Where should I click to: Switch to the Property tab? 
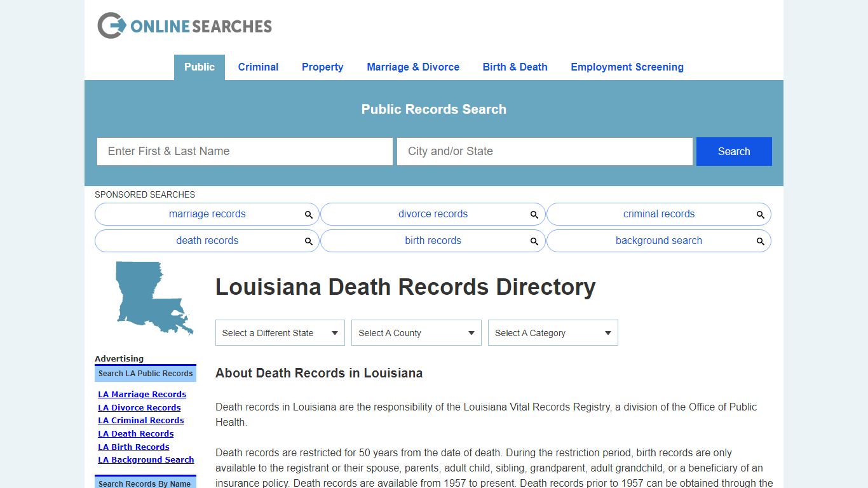pyautogui.click(x=322, y=67)
